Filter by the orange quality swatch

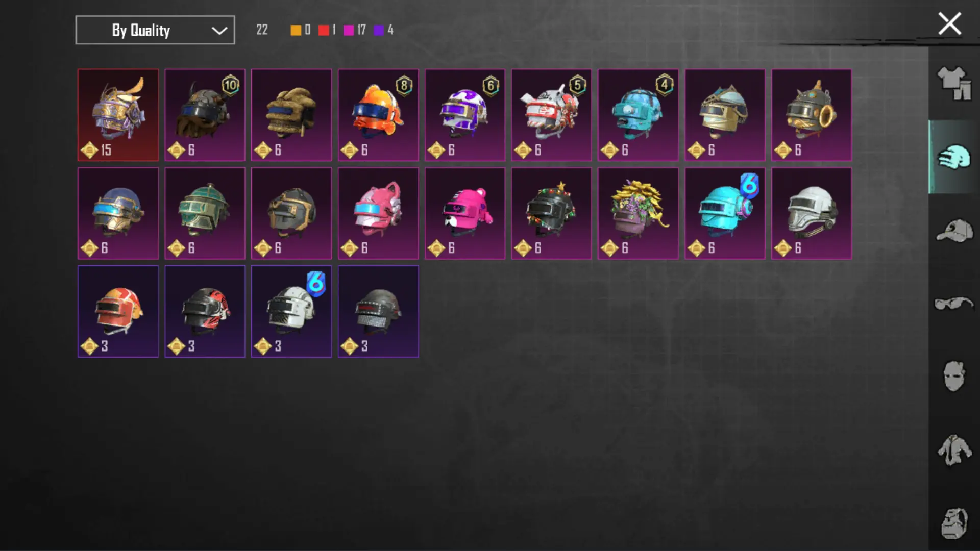click(296, 30)
